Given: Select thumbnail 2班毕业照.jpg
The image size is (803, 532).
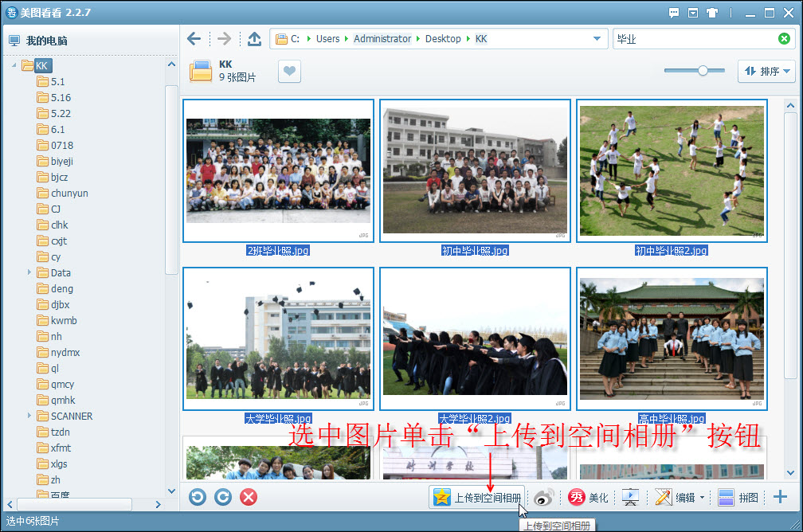Looking at the screenshot, I should click(x=278, y=171).
